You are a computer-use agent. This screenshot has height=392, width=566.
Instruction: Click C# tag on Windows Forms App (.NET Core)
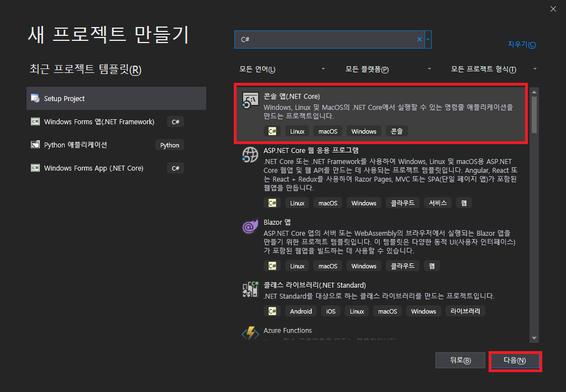click(x=175, y=168)
